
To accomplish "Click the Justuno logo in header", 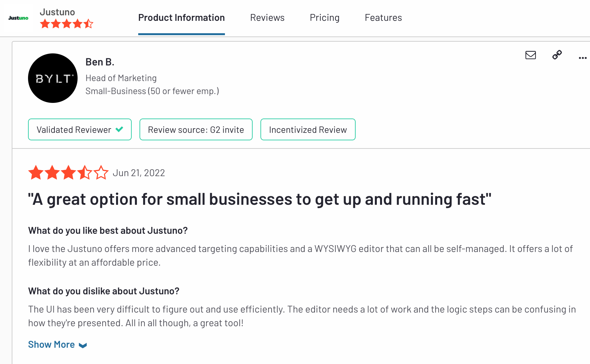I will (18, 18).
